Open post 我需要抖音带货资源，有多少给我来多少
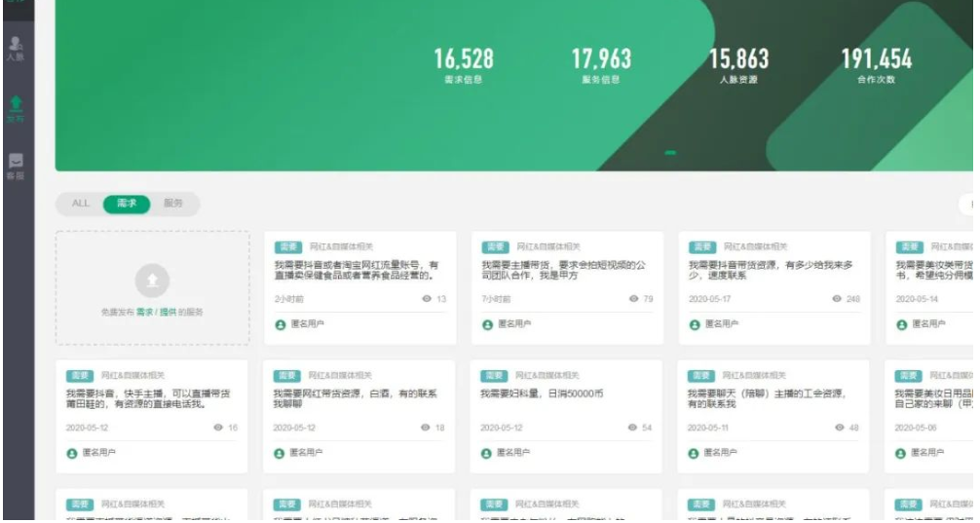Screen dimensions: 980x523 tap(771, 270)
